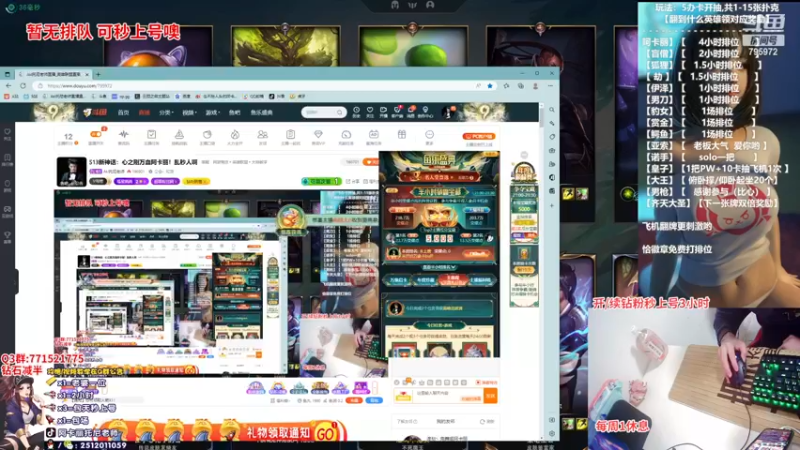Click the Edge sidebar settings gear icon
Screen dimensions: 800x450
tap(552, 433)
